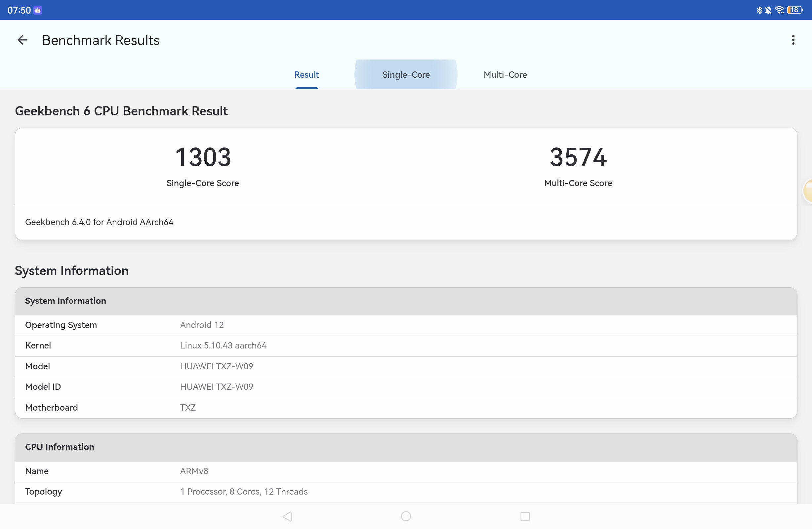Tap the Android recents square button

click(525, 516)
